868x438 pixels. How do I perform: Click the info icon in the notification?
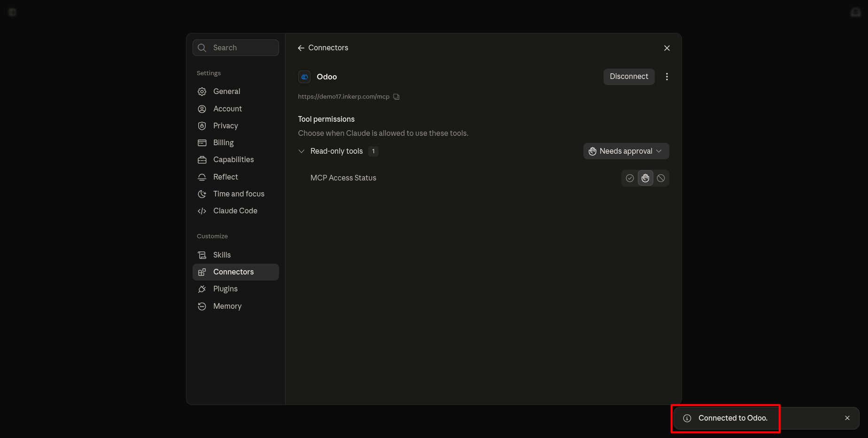[x=687, y=418]
